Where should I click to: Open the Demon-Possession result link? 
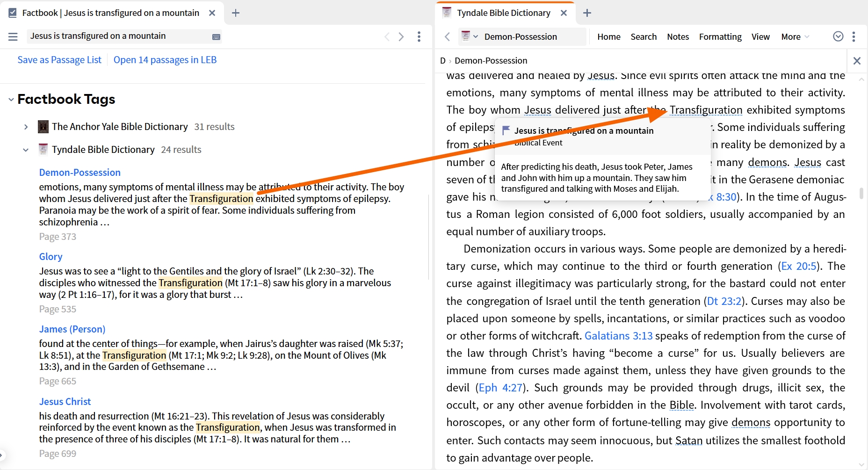point(80,173)
